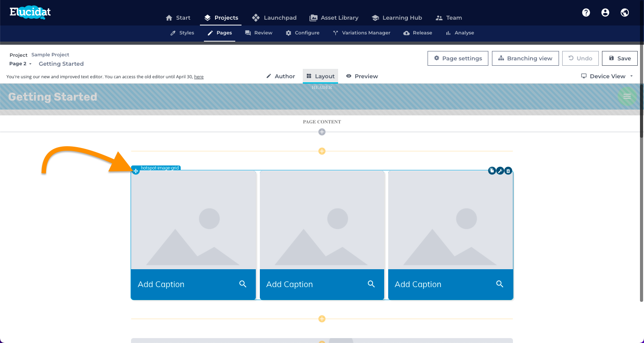Select the Layout mode tab
The width and height of the screenshot is (644, 343).
[x=320, y=76]
